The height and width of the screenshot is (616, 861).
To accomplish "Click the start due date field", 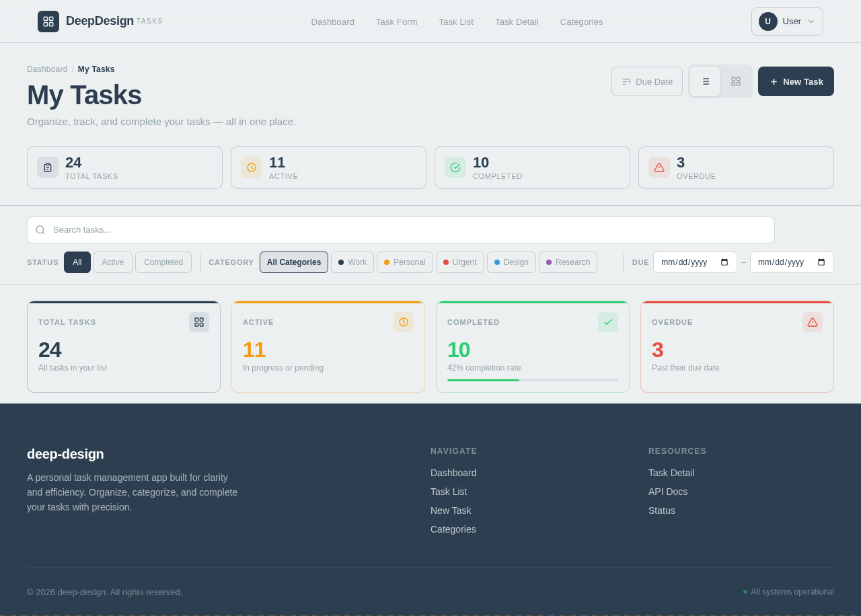I will click(x=695, y=262).
